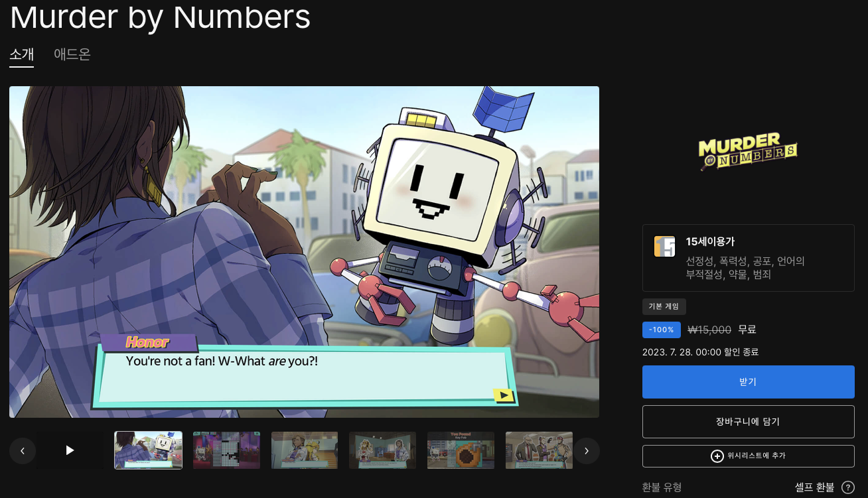Select the last visible character lineup thumbnail
Image resolution: width=868 pixels, height=498 pixels.
pos(539,450)
